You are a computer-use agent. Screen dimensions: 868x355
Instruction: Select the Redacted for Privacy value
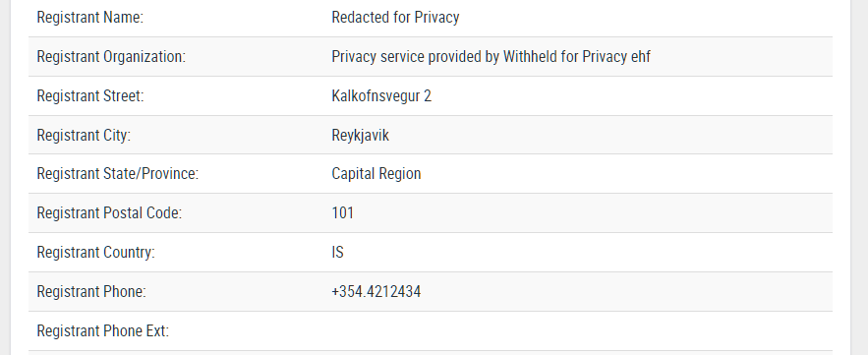[x=395, y=17]
